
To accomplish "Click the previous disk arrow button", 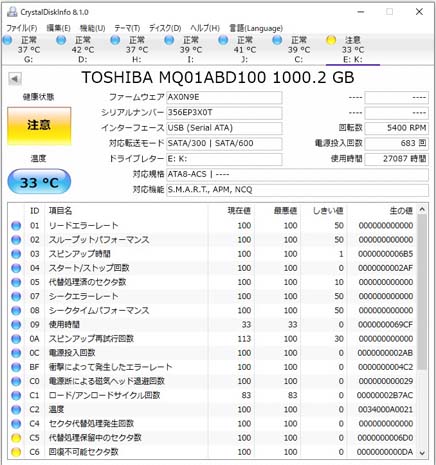I will (x=15, y=79).
